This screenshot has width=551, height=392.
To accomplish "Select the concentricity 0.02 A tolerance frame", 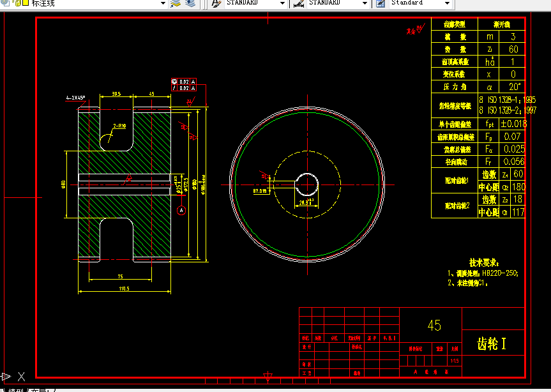I will tap(183, 82).
